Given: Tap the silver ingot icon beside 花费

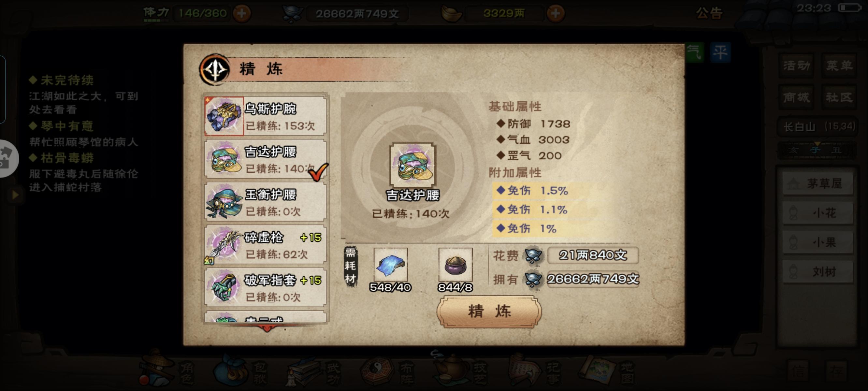Looking at the screenshot, I should point(533,256).
